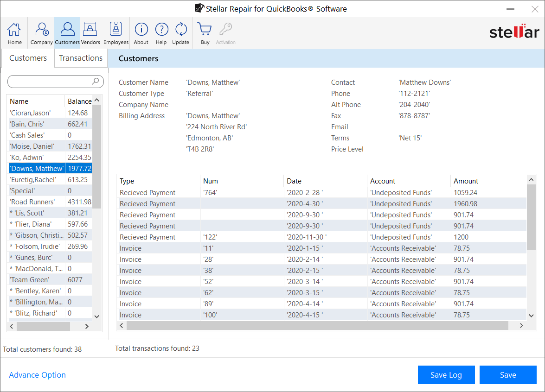Click the search magnifier icon
Viewport: 545px width, 392px height.
point(95,81)
